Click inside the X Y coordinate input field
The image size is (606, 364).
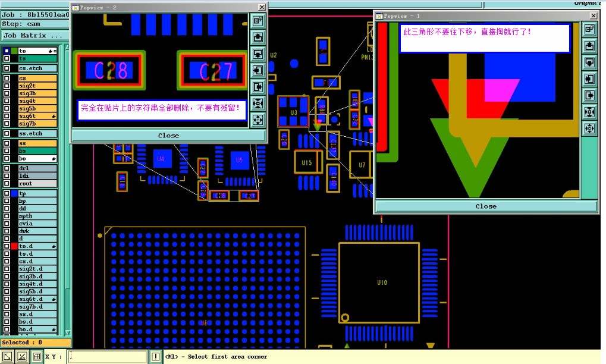[108, 357]
